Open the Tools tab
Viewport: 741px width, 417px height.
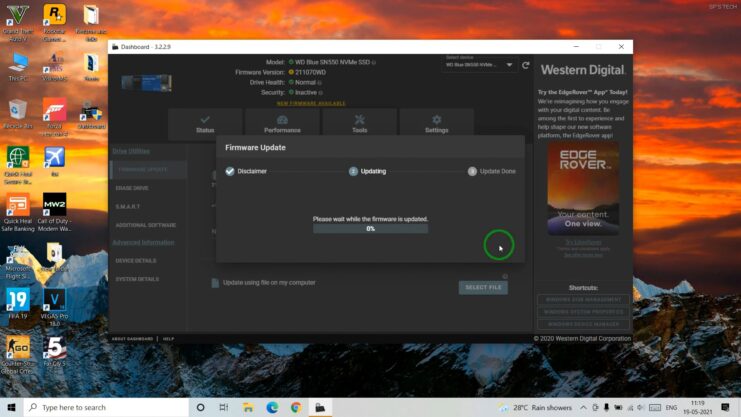point(359,124)
